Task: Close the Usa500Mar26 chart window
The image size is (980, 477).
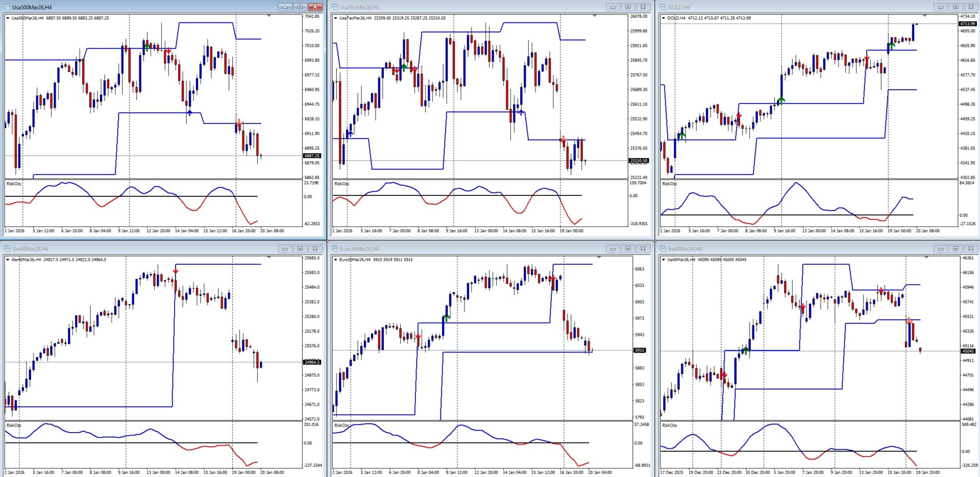Action: (x=315, y=7)
